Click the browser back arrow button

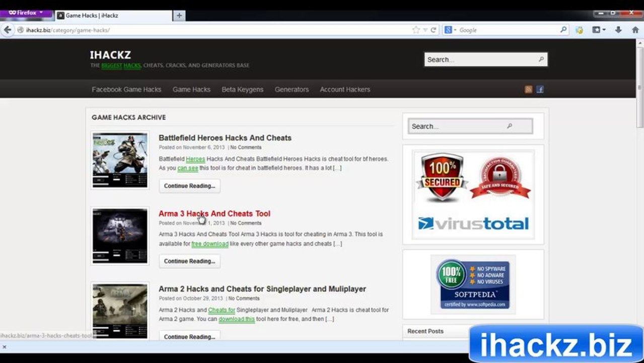click(7, 30)
